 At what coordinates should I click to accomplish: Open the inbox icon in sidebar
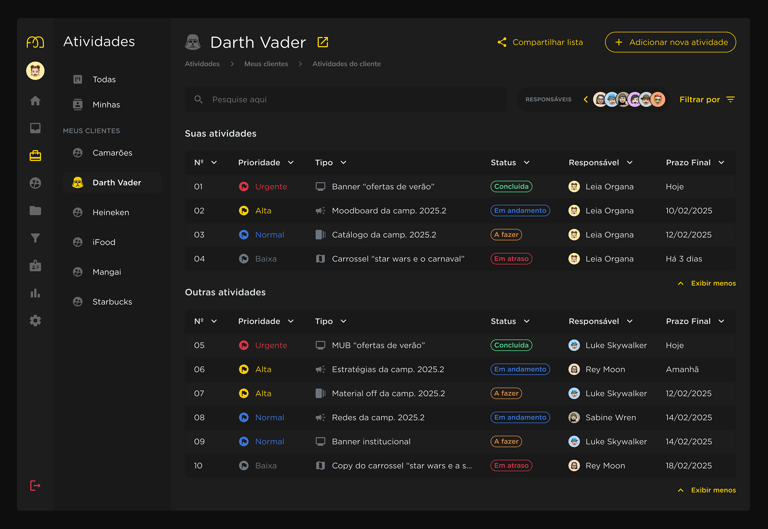point(35,128)
